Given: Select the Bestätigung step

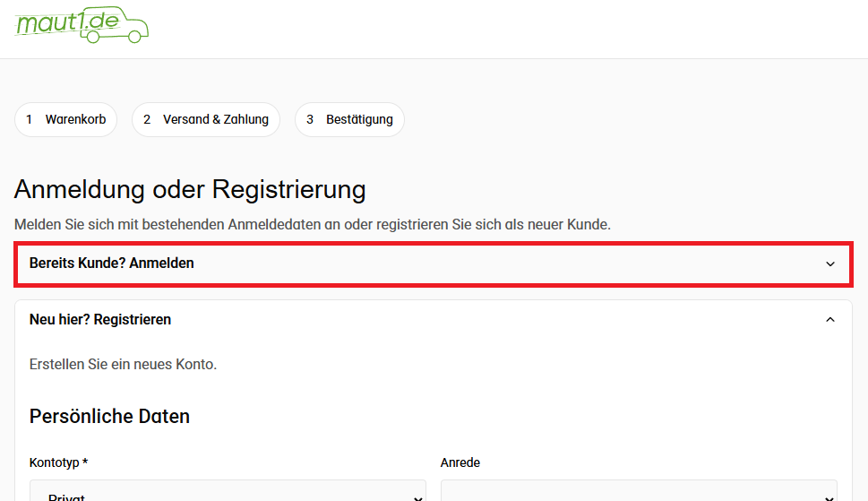Looking at the screenshot, I should click(349, 119).
